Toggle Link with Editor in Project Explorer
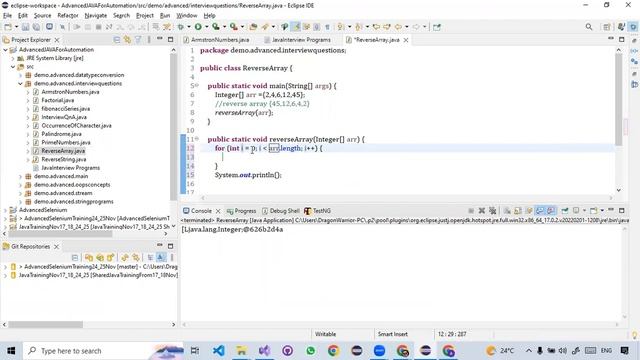The height and width of the screenshot is (360, 640). [x=127, y=40]
